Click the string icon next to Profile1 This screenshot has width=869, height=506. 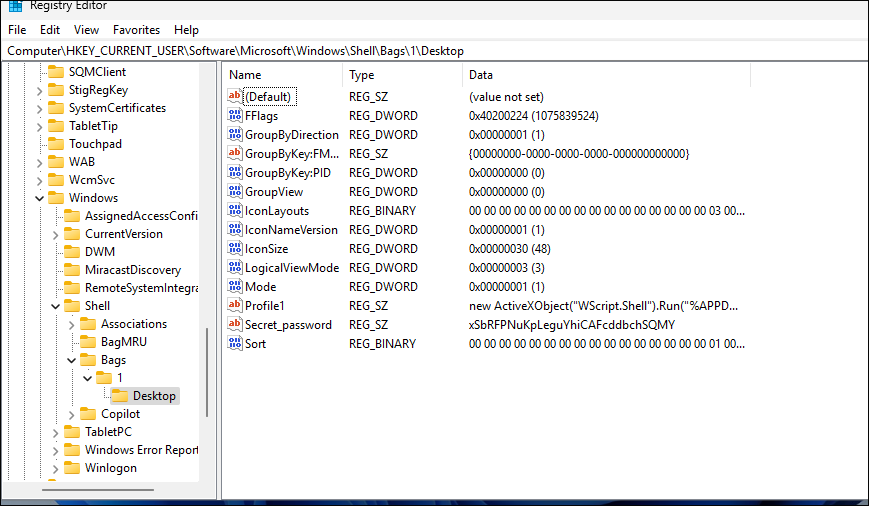pyautogui.click(x=234, y=305)
